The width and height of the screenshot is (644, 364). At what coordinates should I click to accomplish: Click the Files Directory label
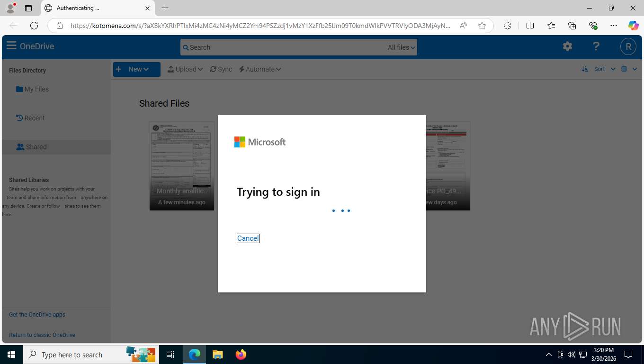pyautogui.click(x=27, y=71)
